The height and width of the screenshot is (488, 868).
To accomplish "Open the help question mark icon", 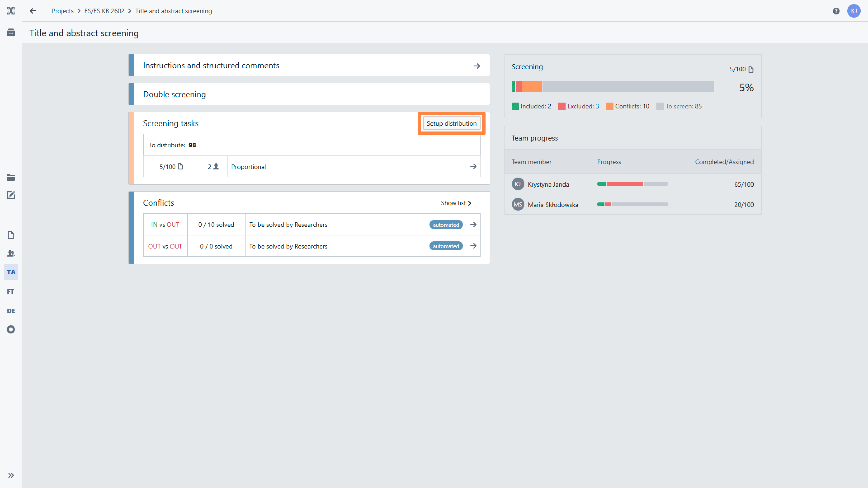I will (836, 11).
